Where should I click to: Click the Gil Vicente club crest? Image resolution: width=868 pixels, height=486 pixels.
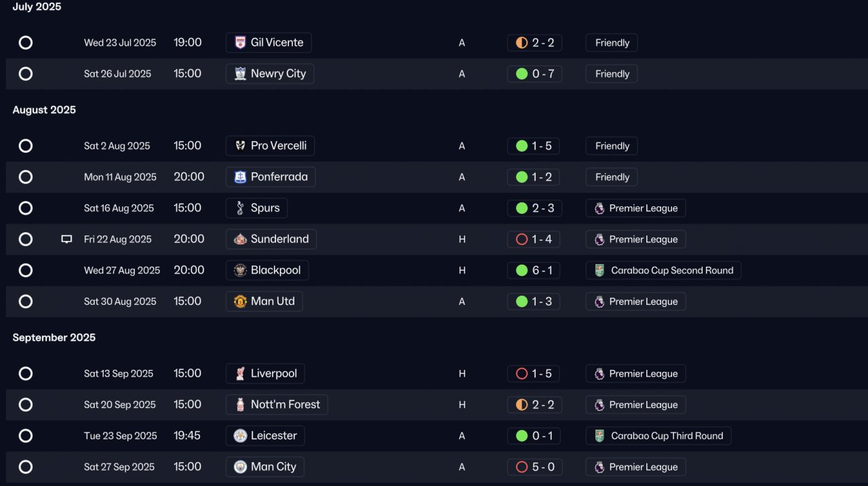click(240, 43)
